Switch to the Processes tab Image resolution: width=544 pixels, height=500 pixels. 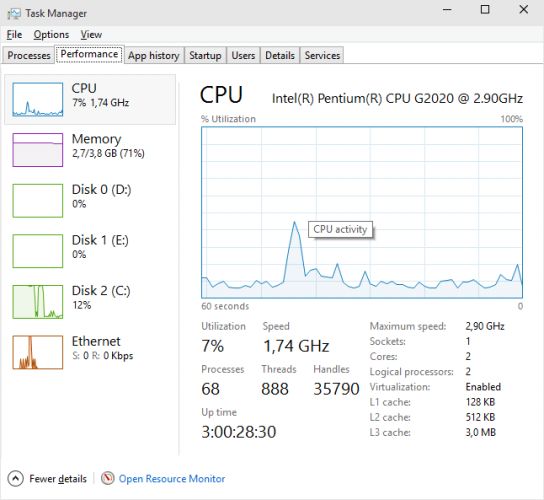[29, 56]
